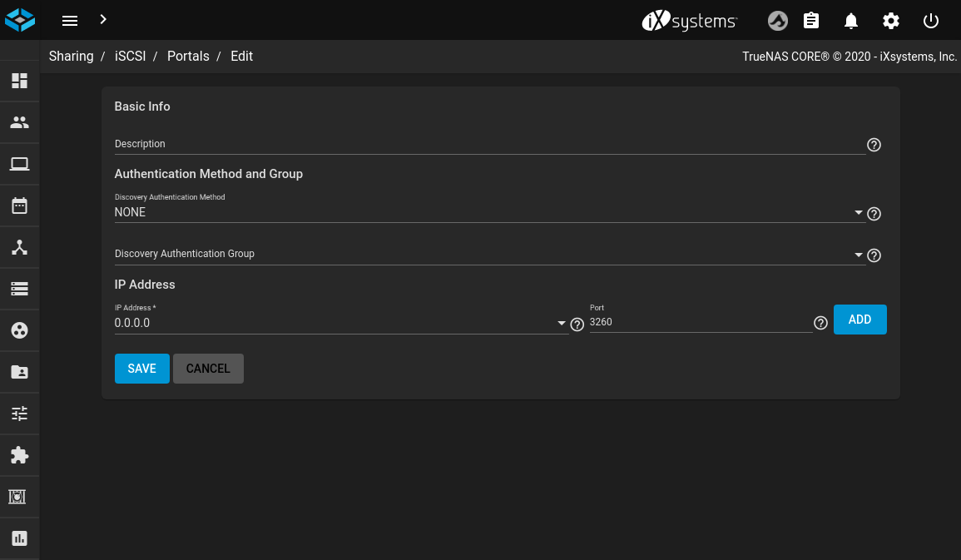
Task: Click into the Description input field
Action: (x=489, y=144)
